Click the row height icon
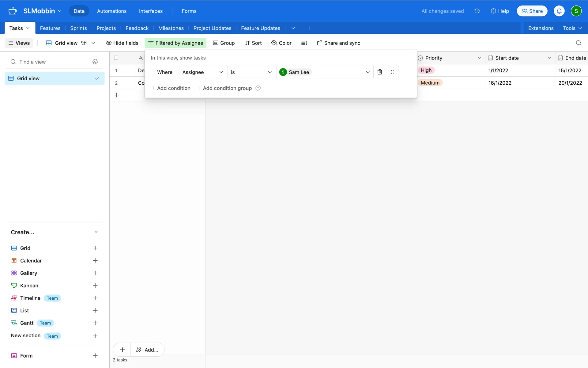This screenshot has height=368, width=588. tap(304, 43)
